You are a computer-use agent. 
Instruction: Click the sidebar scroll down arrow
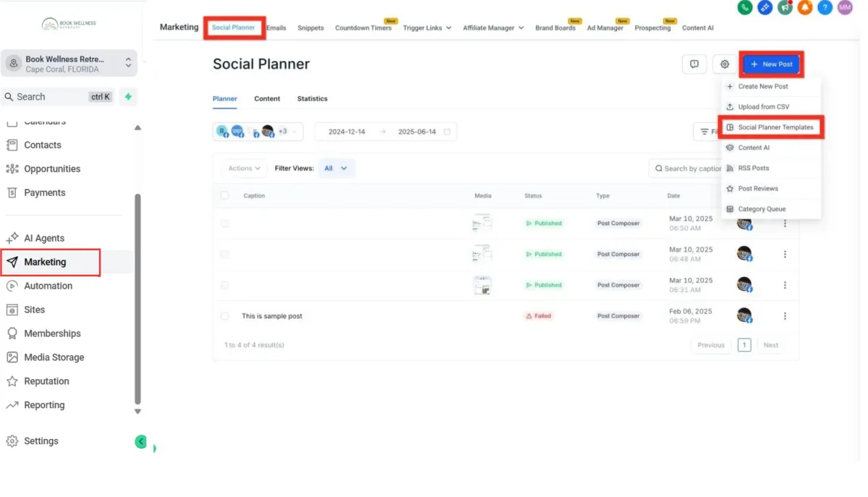[x=137, y=411]
